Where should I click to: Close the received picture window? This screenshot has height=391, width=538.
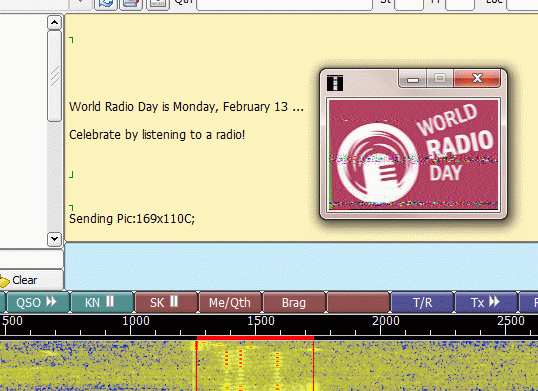(477, 79)
